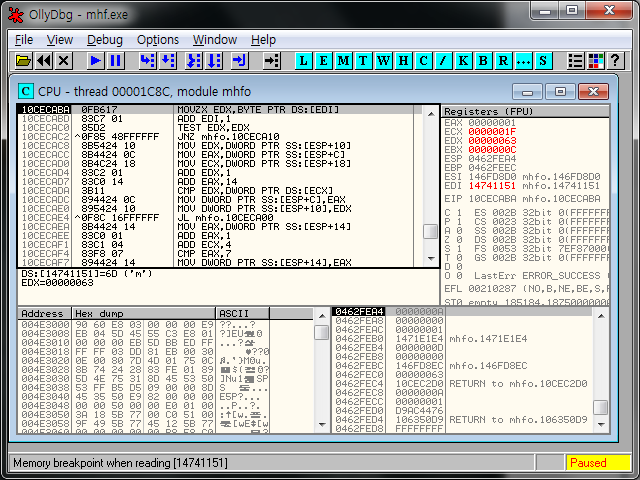Open the Debug menu
Screen dimensions: 640x480
[x=104, y=39]
